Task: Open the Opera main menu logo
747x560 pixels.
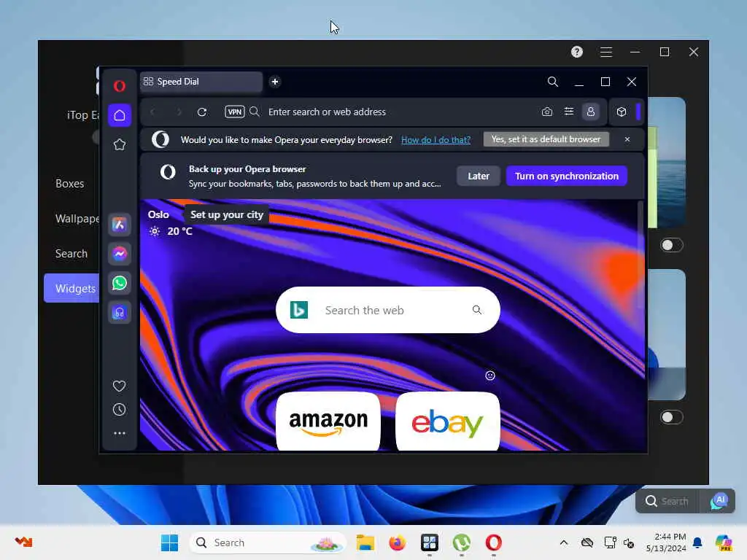Action: pos(120,86)
